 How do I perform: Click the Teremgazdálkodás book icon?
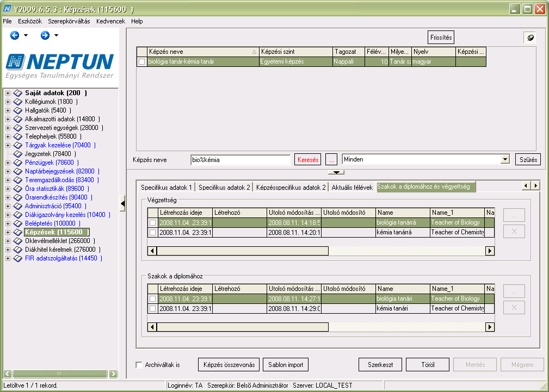pyautogui.click(x=18, y=181)
